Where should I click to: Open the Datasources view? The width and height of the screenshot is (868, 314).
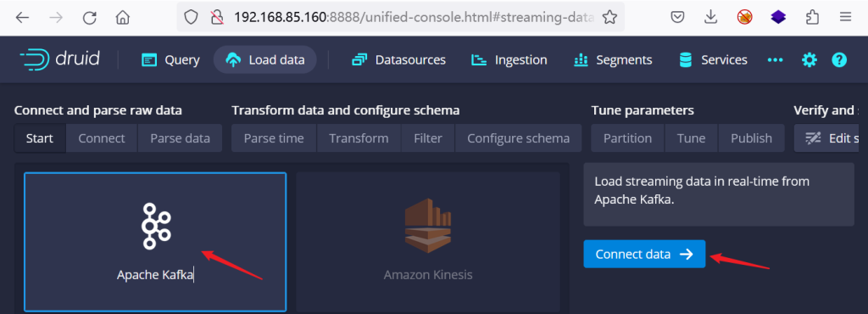398,59
